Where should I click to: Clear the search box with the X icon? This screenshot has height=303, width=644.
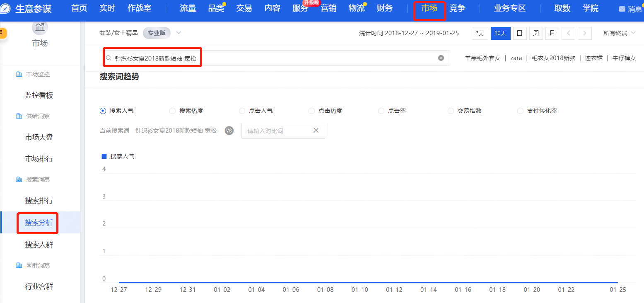441,58
